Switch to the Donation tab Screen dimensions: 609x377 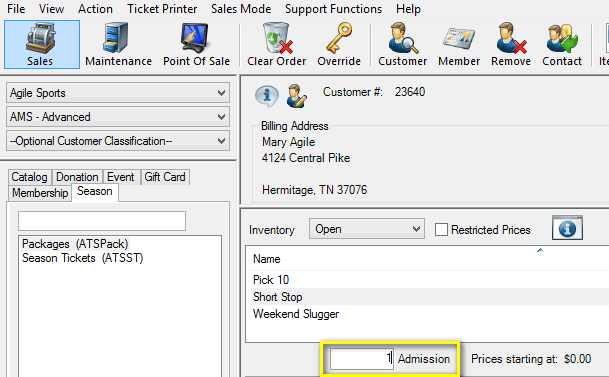pyautogui.click(x=77, y=177)
